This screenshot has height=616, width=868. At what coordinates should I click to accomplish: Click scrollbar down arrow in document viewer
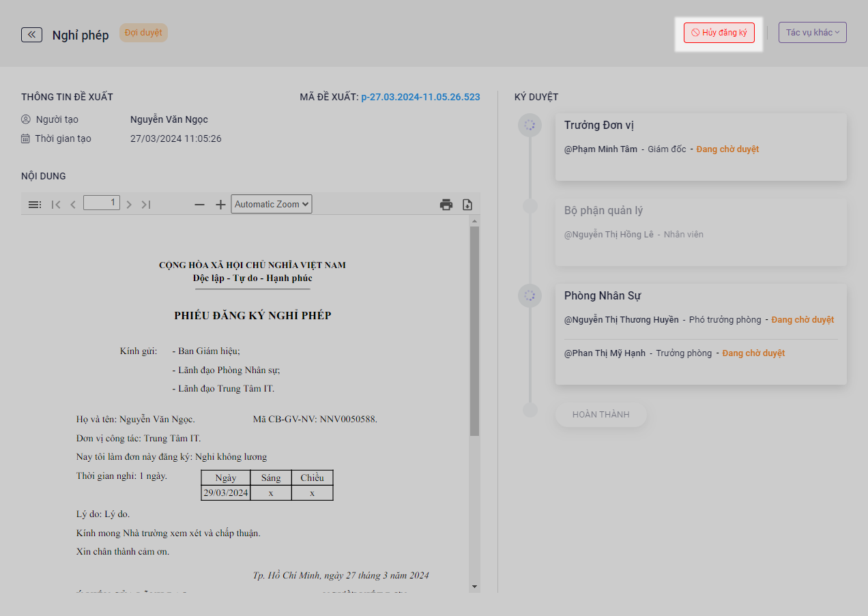pos(474,586)
